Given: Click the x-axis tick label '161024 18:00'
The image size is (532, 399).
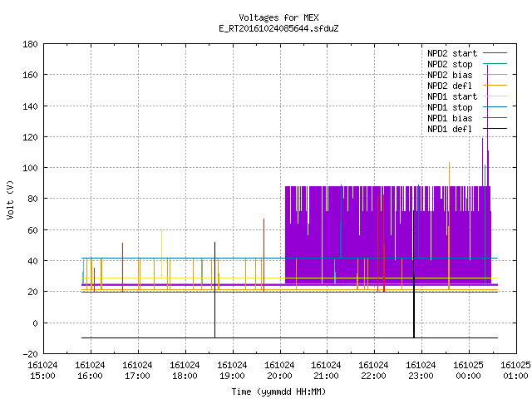Looking at the screenshot, I should 185,371.
